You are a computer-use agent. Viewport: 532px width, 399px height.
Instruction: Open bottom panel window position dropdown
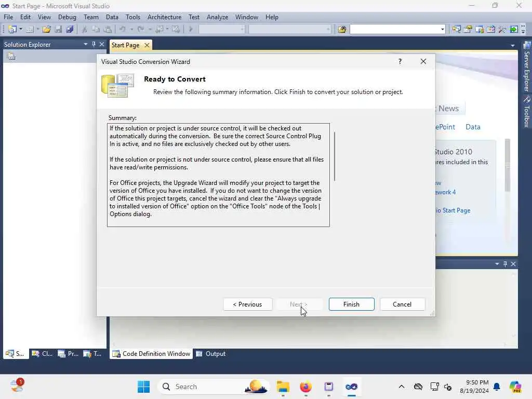[497, 263]
